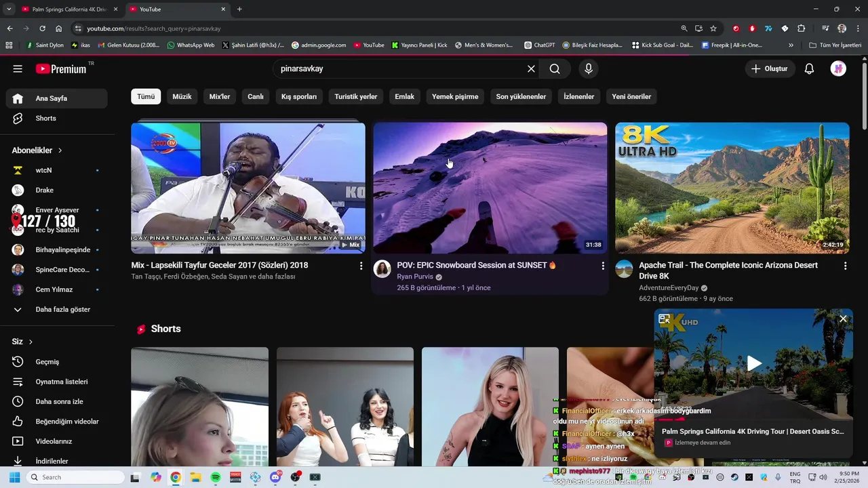Open Ryan Purvis channel name
The image size is (868, 488).
415,277
